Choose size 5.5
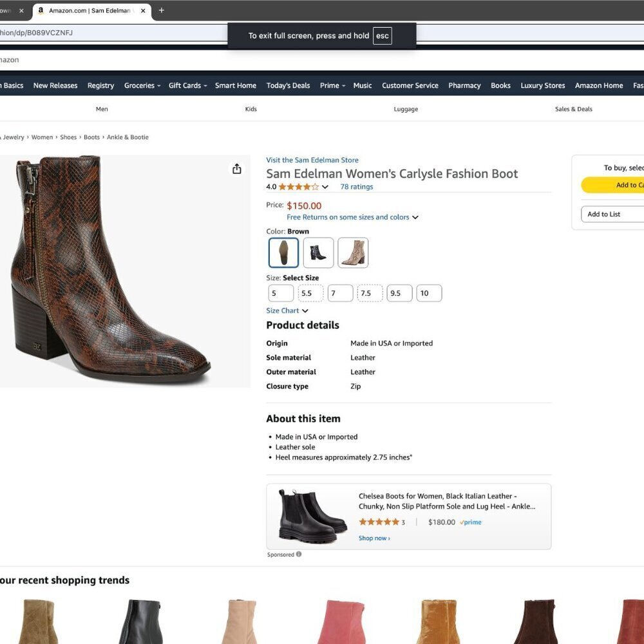The height and width of the screenshot is (644, 644). point(310,293)
